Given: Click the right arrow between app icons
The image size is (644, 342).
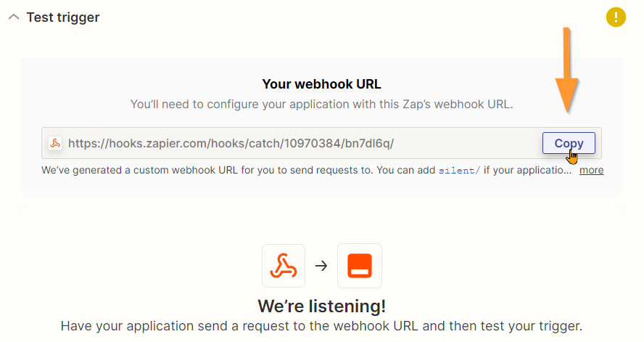Looking at the screenshot, I should click(x=321, y=266).
